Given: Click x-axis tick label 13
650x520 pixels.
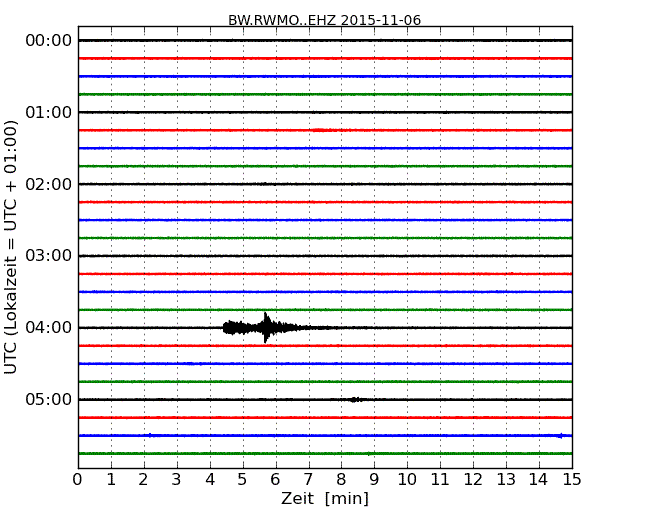Looking at the screenshot, I should click(x=506, y=480).
